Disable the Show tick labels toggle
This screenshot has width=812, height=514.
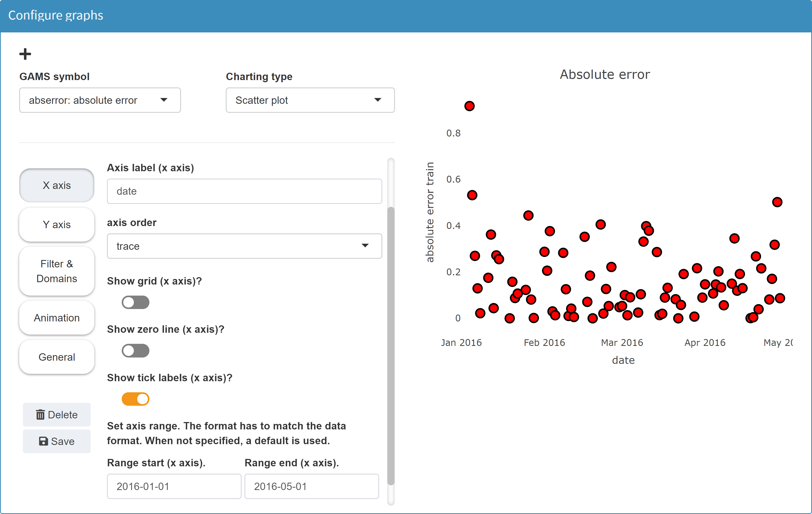[135, 399]
